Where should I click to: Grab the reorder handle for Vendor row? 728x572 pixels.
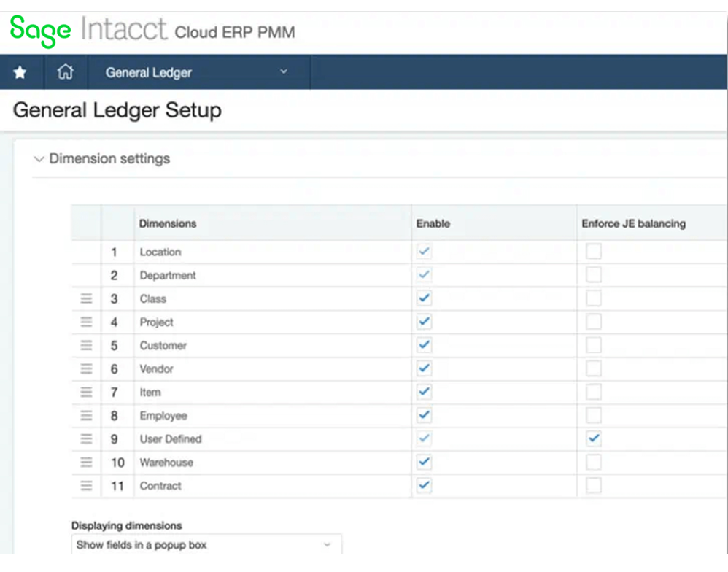86,368
